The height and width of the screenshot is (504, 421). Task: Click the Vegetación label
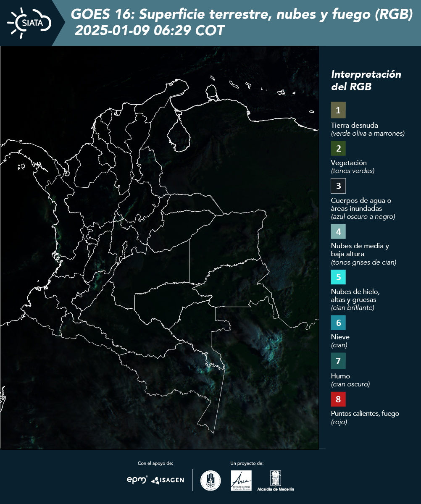[349, 163]
